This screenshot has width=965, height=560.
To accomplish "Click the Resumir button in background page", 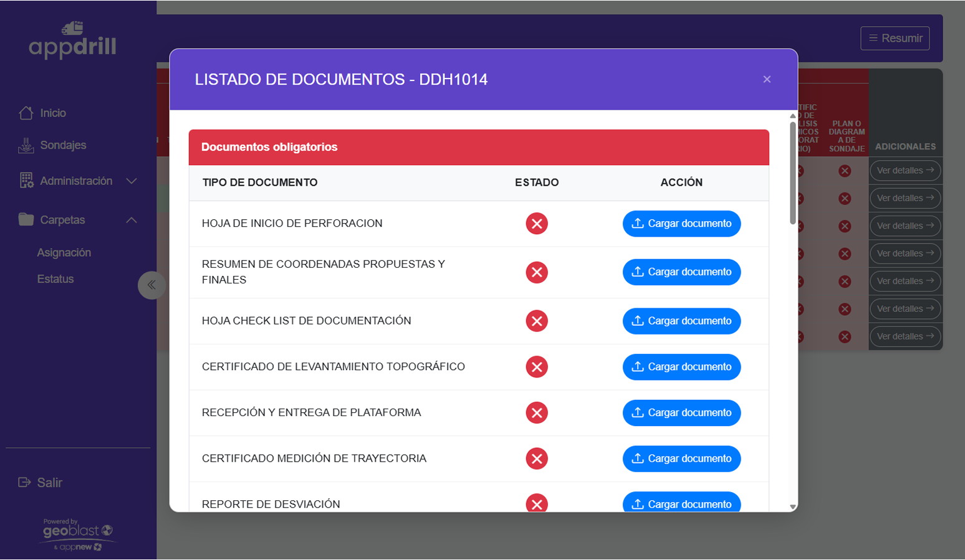I will [895, 38].
